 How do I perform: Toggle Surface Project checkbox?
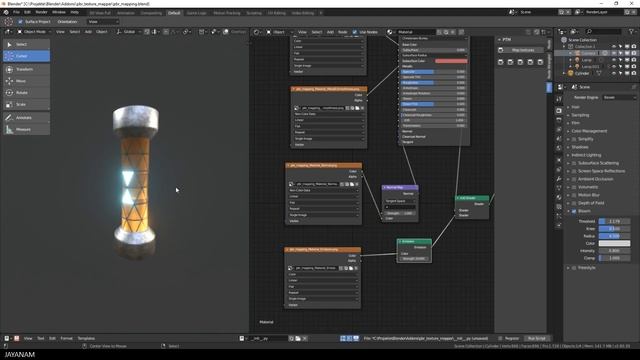[x=21, y=22]
